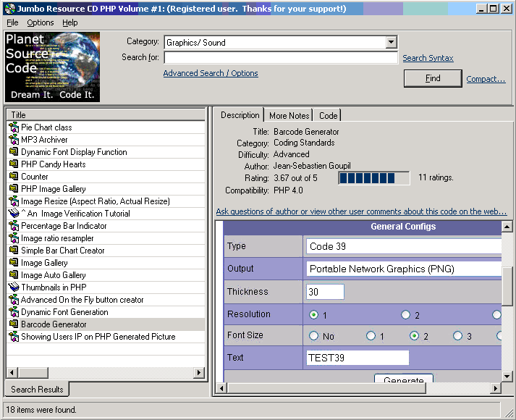Image resolution: width=516 pixels, height=420 pixels.
Task: Select Font Size option 1
Action: pos(371,336)
